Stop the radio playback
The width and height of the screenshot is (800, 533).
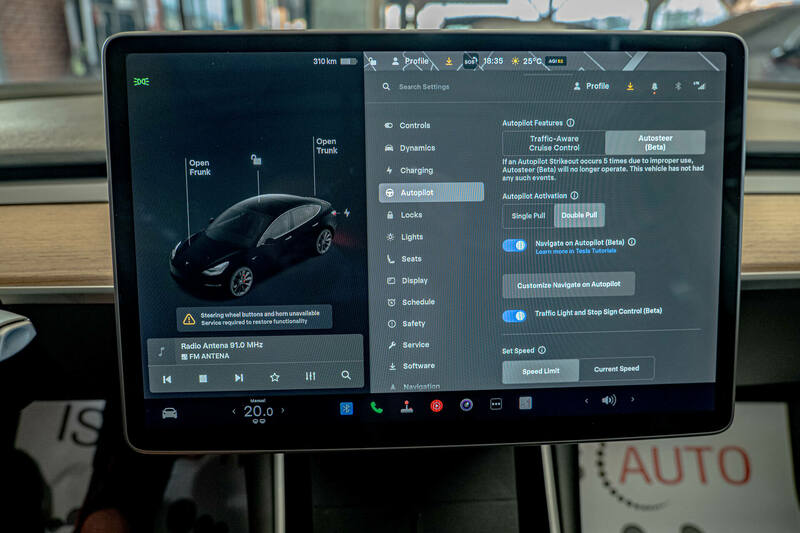tap(203, 378)
